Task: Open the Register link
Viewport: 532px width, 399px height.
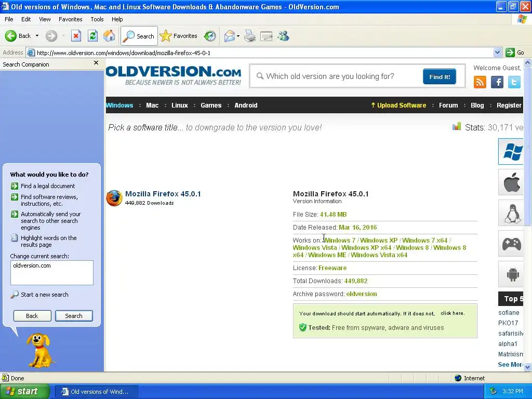Action: [x=509, y=105]
